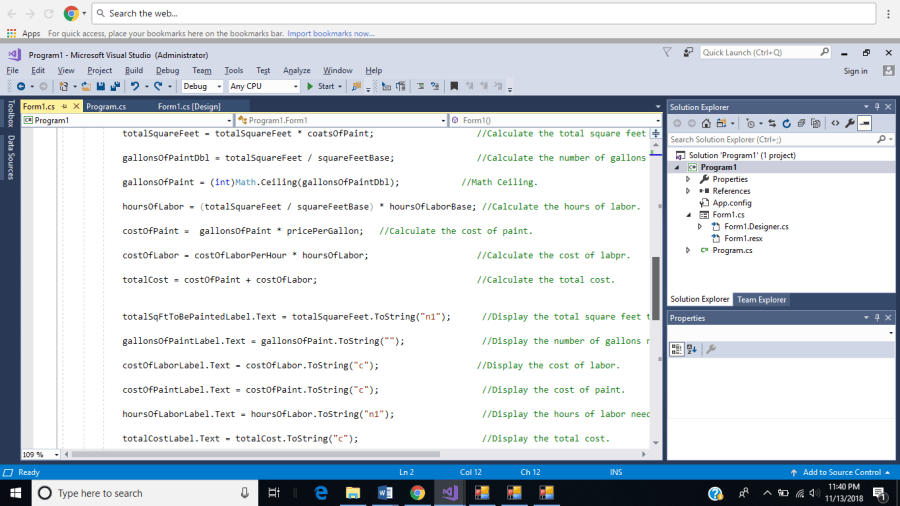Viewport: 900px width, 506px height.
Task: Save Form1.cs using the Save icon
Action: point(100,86)
